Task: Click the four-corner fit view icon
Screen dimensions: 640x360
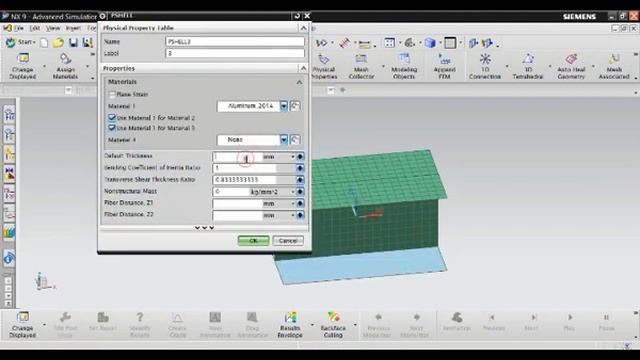Action: (389, 42)
